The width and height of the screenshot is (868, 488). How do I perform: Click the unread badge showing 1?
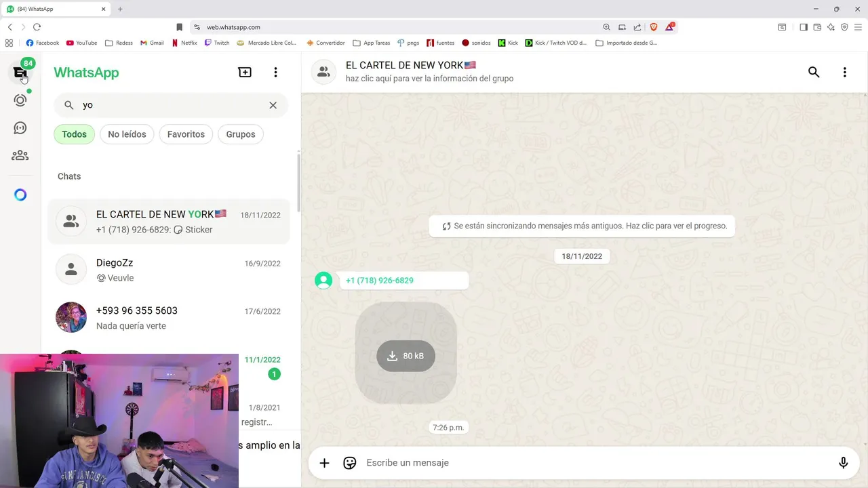(x=274, y=374)
